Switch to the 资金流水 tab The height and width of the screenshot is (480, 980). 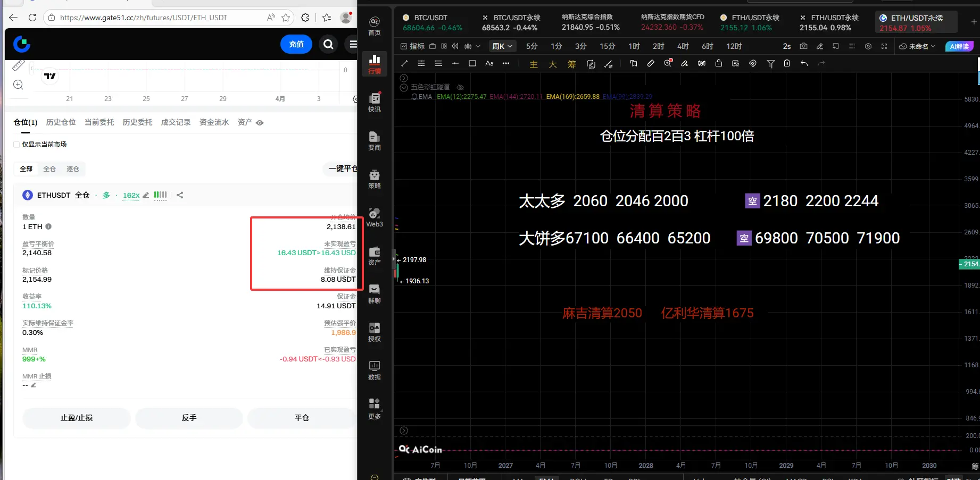click(x=214, y=122)
